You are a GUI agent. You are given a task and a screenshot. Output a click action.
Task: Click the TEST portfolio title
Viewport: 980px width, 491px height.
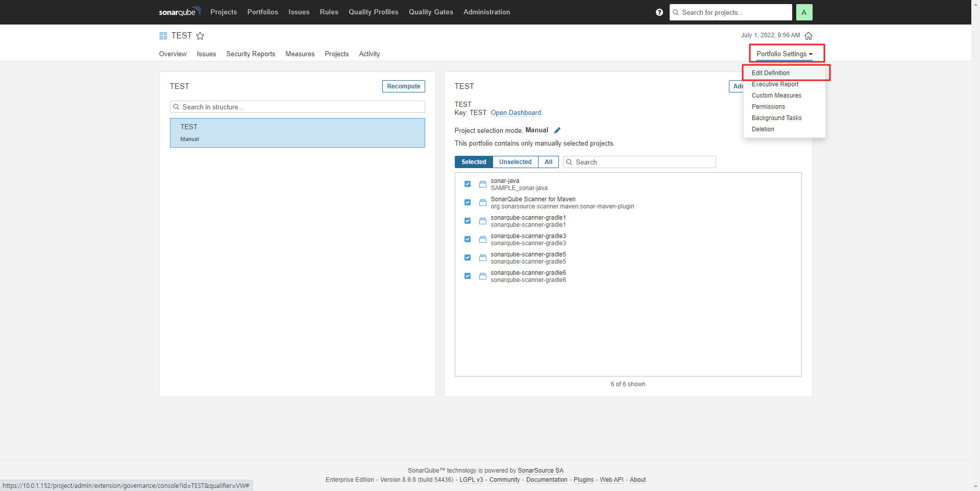tap(182, 35)
